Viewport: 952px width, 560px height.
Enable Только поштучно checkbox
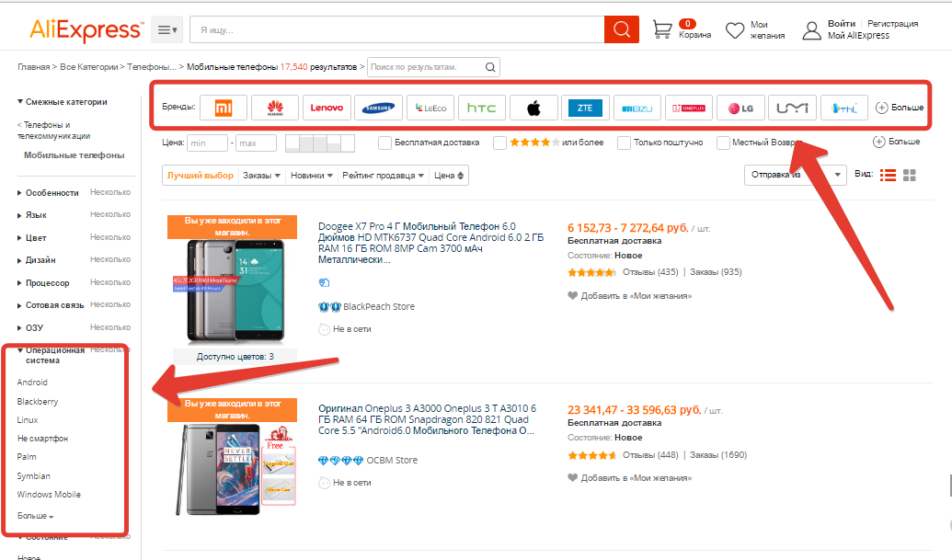click(x=624, y=143)
